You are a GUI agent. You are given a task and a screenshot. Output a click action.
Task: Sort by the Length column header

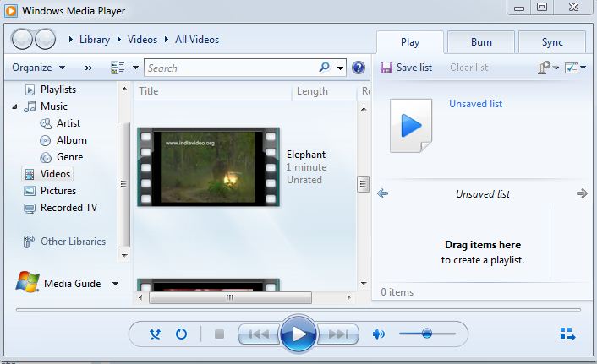(325, 91)
